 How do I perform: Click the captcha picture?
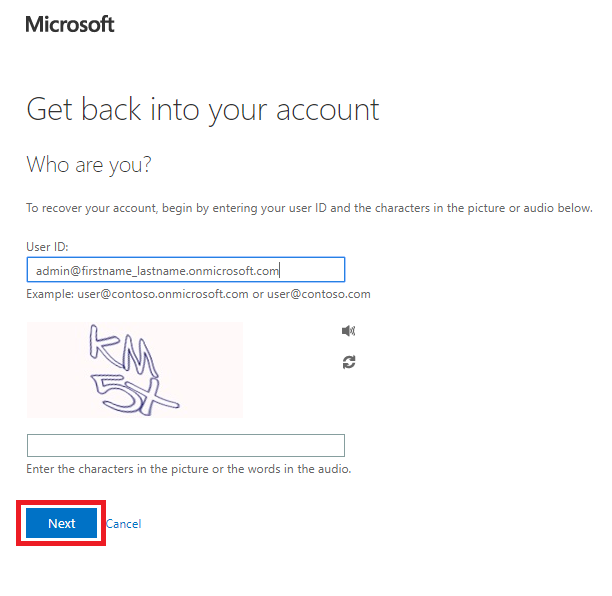click(135, 370)
